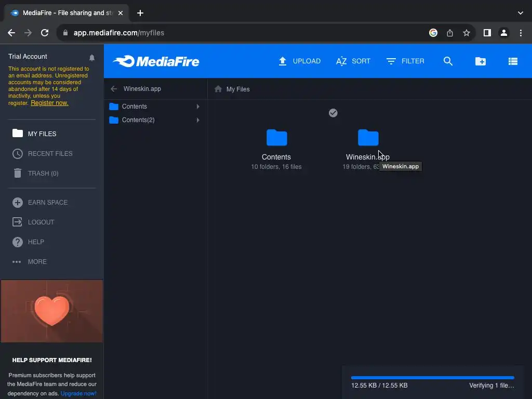Click the address bar URL
Screen dimensions: 532x399
coord(119,33)
